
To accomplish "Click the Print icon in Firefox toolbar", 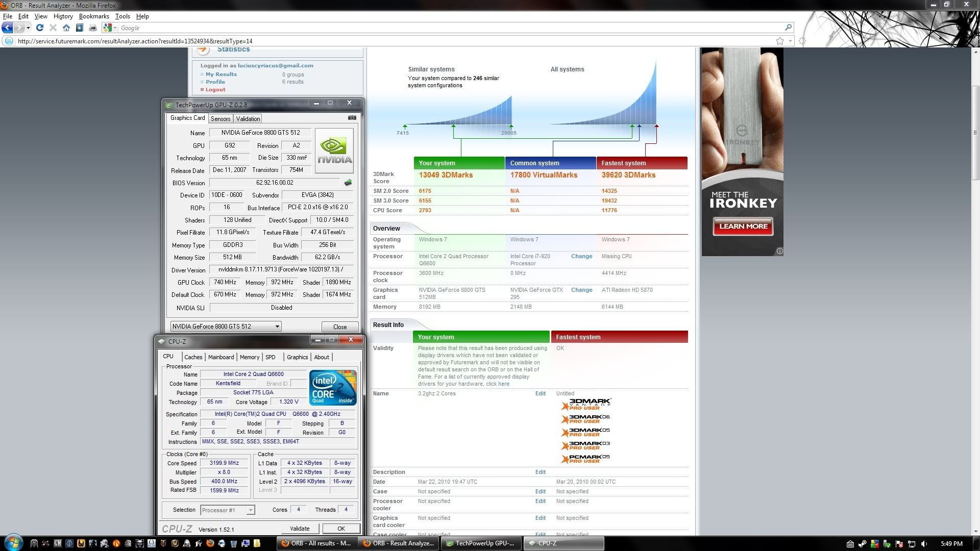I will (x=93, y=28).
